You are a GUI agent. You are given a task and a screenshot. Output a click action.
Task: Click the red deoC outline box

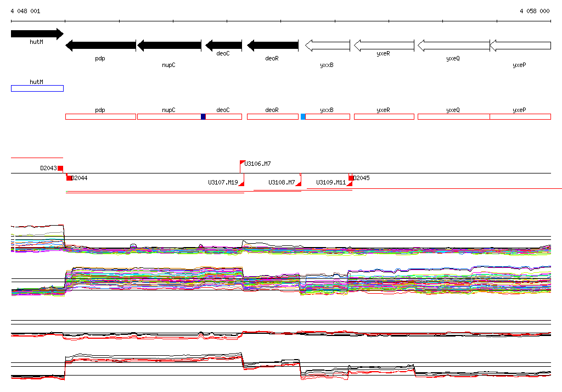(224, 116)
